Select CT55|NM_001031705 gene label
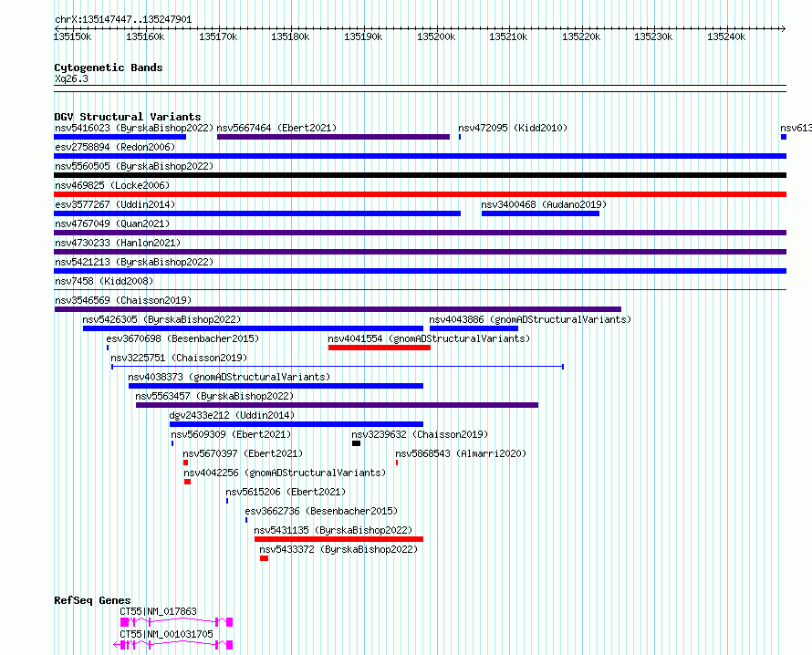Screen dimensions: 812x655 [x=167, y=634]
